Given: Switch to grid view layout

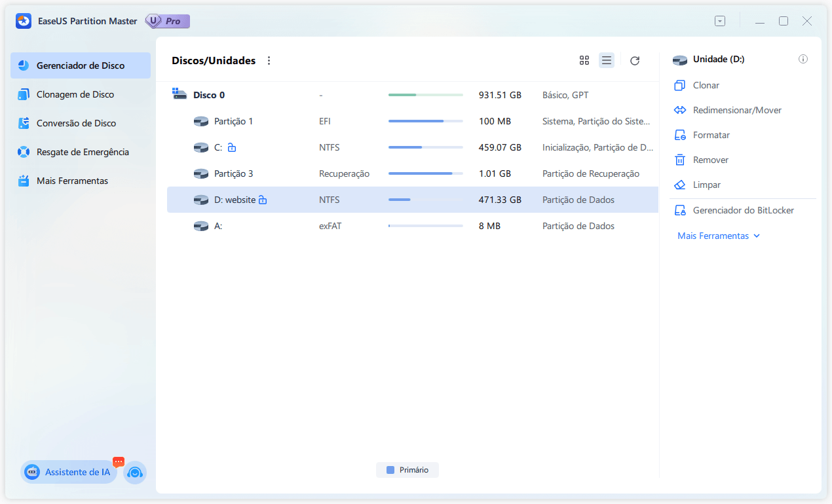Looking at the screenshot, I should [x=584, y=60].
